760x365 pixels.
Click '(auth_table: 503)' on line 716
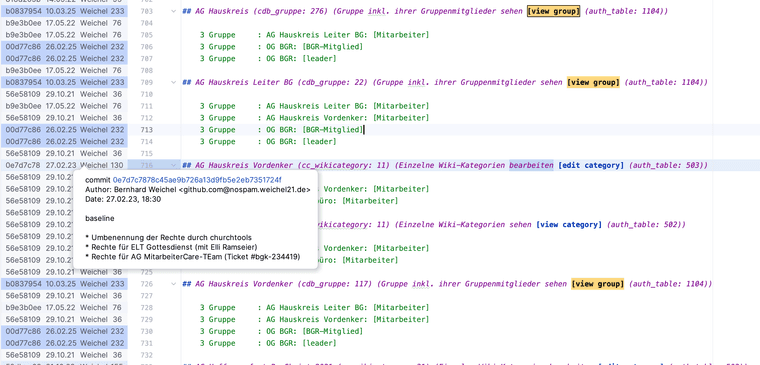(668, 165)
